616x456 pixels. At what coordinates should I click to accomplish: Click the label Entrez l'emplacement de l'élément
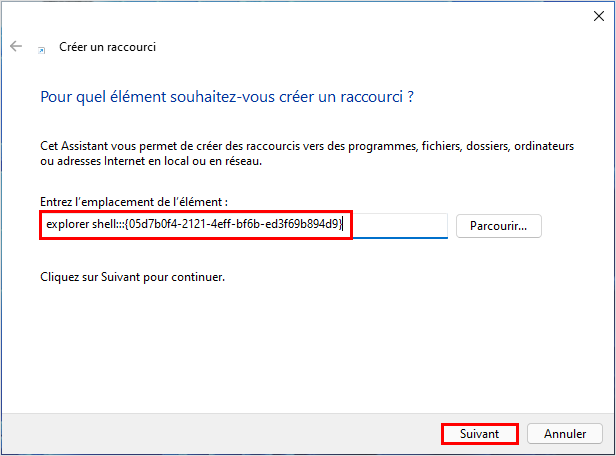134,202
